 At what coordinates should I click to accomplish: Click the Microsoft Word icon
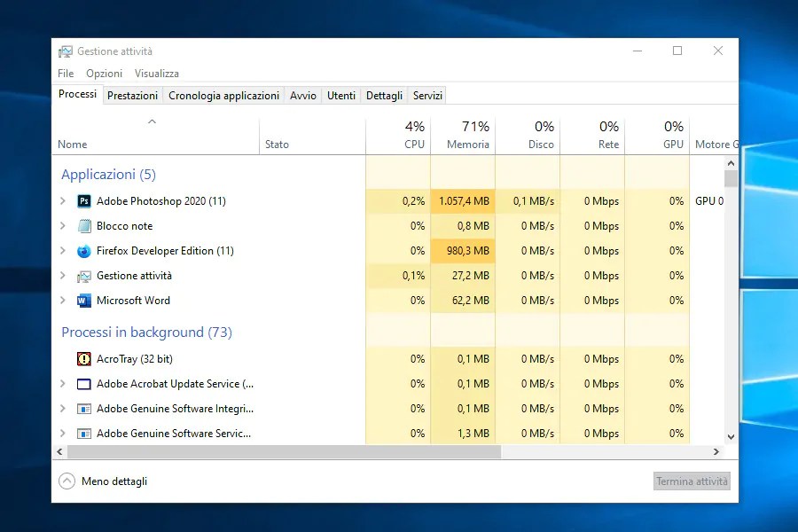tap(84, 301)
